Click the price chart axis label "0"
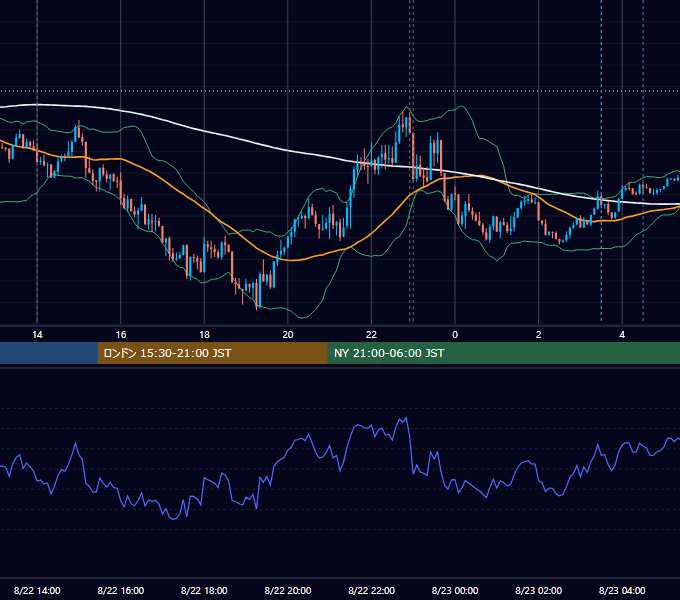Image resolution: width=680 pixels, height=600 pixels. [x=455, y=335]
